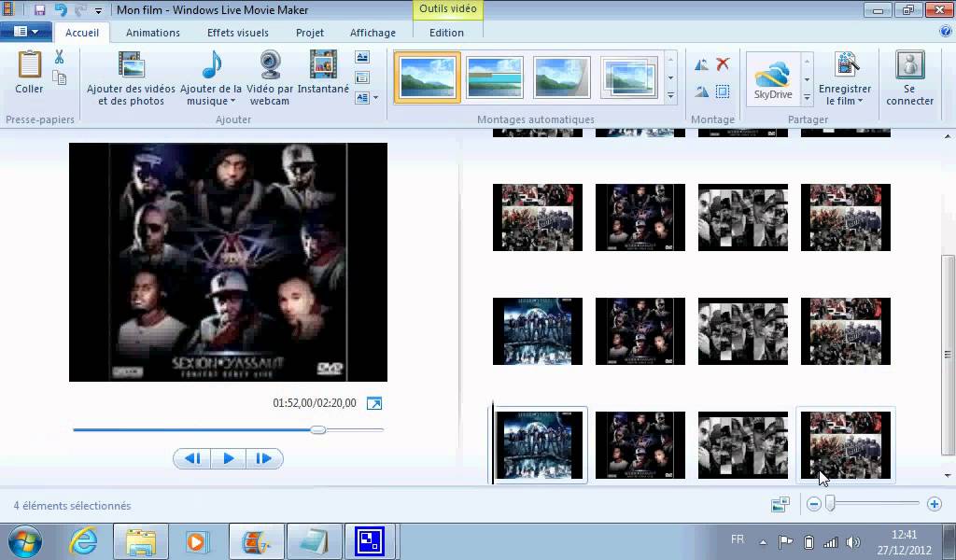Open the Animations tab
This screenshot has height=560, width=956.
(153, 33)
